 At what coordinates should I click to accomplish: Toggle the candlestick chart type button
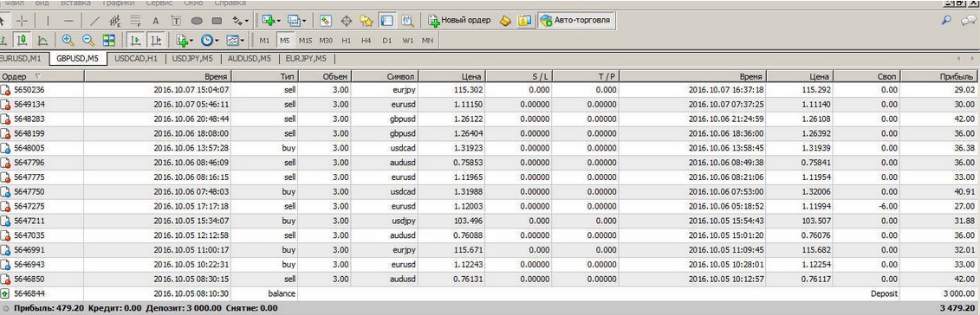tap(23, 40)
